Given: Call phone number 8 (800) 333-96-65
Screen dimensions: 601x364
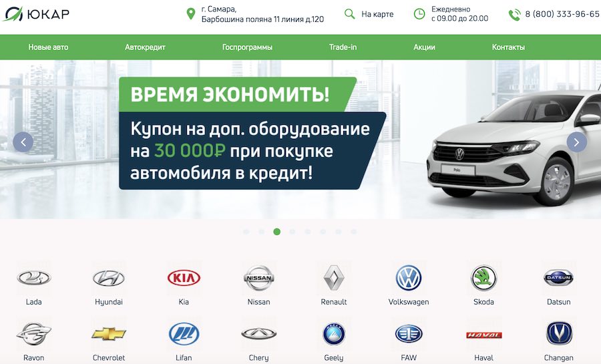Looking at the screenshot, I should click(562, 14).
